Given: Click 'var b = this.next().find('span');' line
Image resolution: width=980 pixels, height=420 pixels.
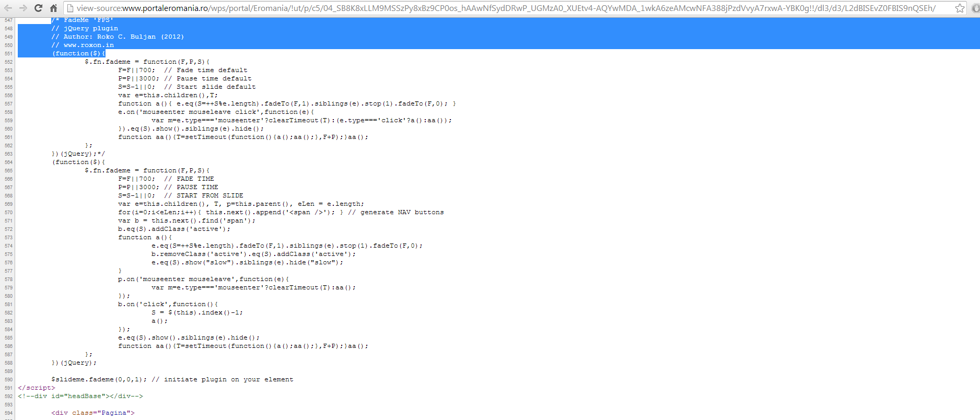Looking at the screenshot, I should click(x=187, y=220).
